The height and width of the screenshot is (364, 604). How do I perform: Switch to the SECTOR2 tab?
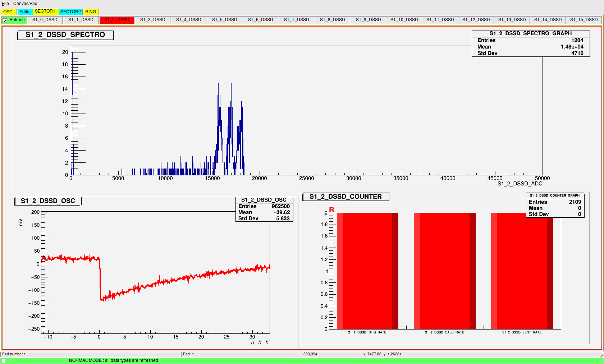[x=70, y=12]
